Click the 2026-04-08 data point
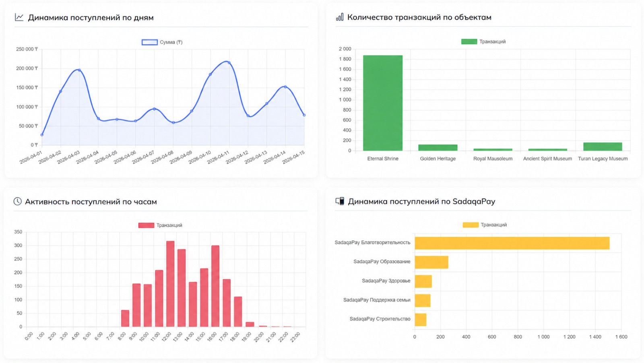The width and height of the screenshot is (644, 363). [x=173, y=122]
